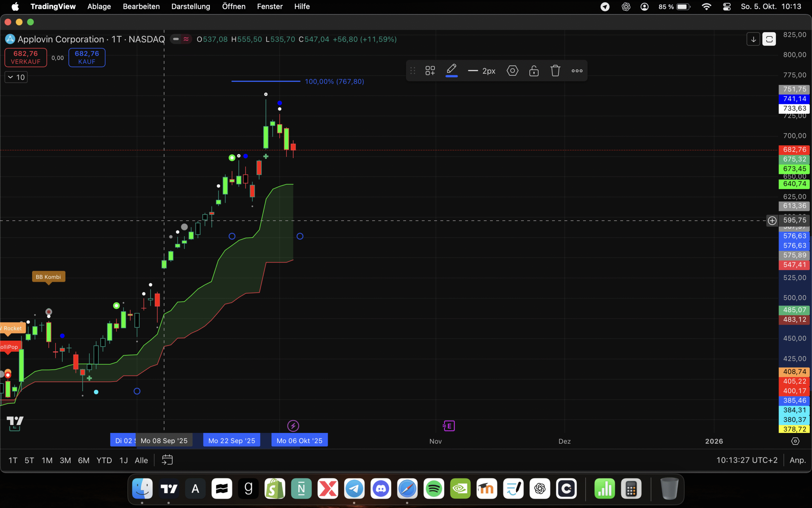Delete drawing with the trash icon
This screenshot has width=812, height=508.
pyautogui.click(x=555, y=71)
